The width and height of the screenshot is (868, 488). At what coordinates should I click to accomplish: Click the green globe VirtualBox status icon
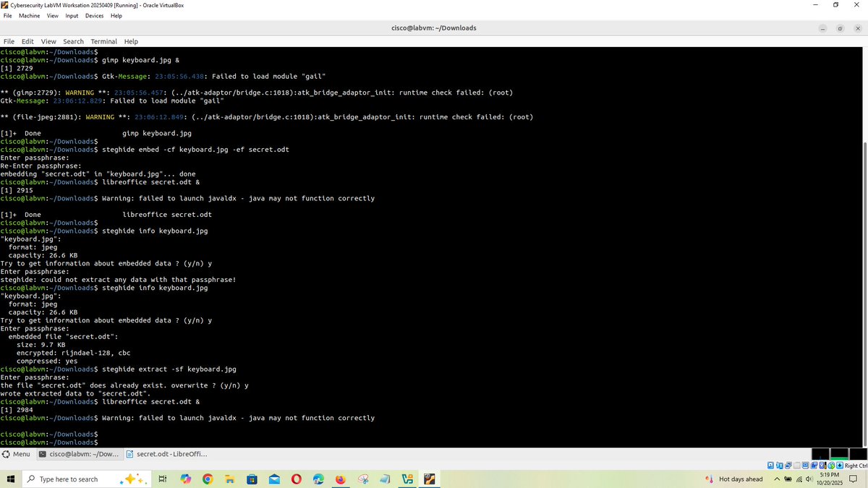832,466
